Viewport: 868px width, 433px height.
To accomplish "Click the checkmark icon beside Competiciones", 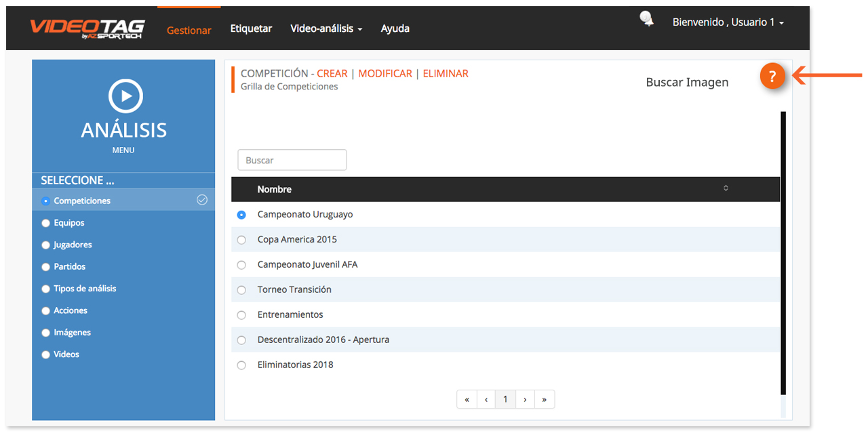I will [201, 200].
